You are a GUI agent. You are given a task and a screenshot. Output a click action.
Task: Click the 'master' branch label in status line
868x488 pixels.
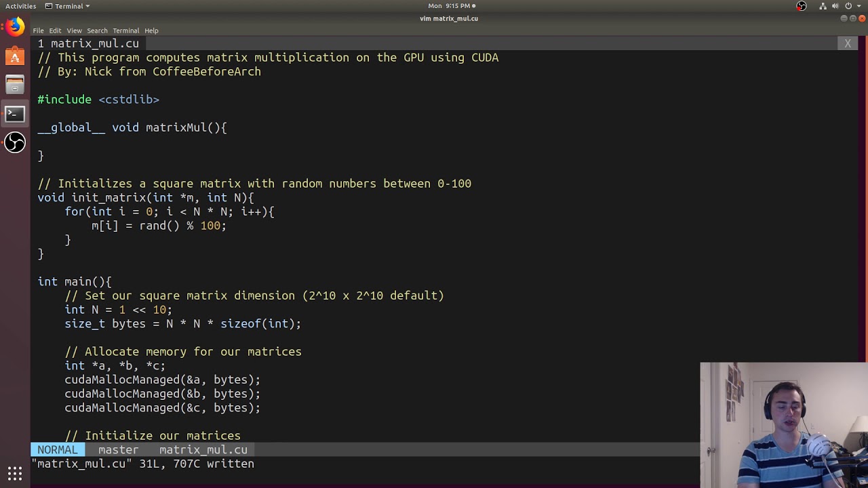[x=118, y=449]
